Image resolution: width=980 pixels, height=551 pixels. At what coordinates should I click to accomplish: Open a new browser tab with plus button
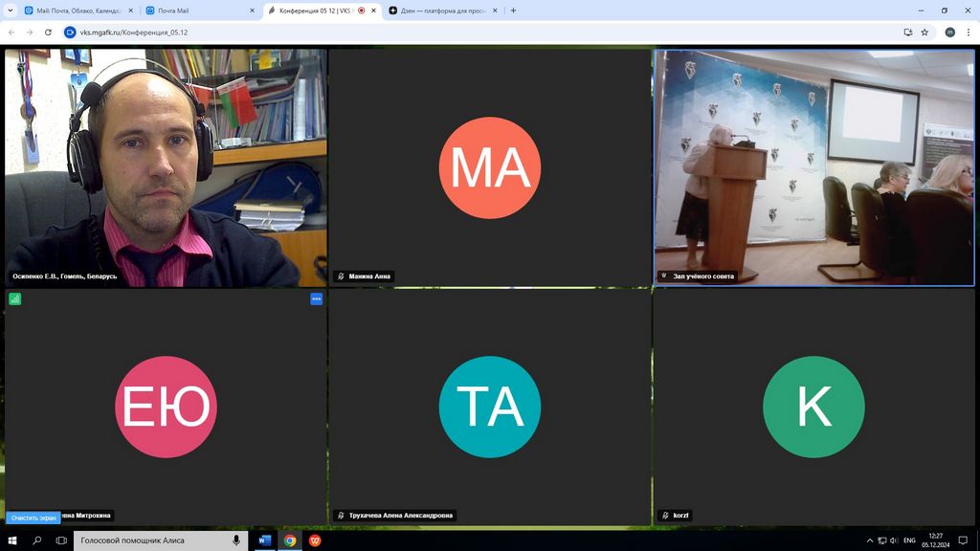pyautogui.click(x=514, y=11)
